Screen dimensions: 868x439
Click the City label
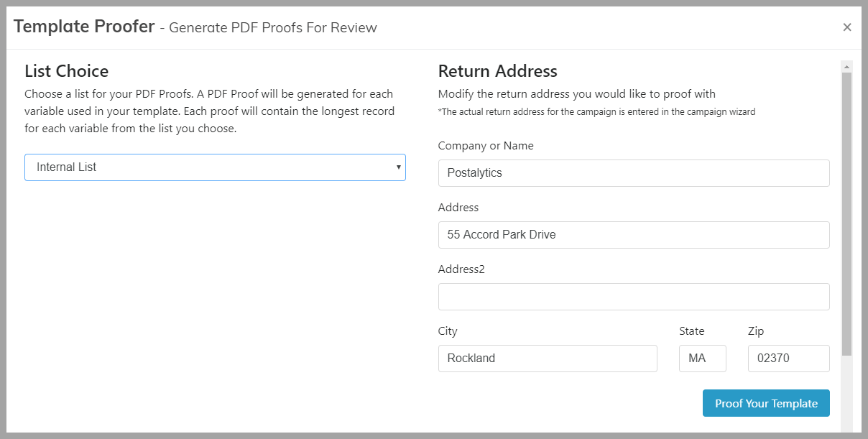(448, 331)
